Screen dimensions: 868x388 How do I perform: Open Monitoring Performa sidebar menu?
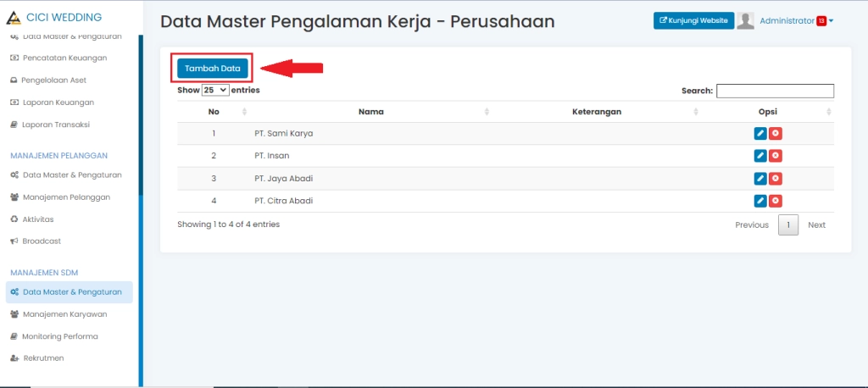coord(55,336)
